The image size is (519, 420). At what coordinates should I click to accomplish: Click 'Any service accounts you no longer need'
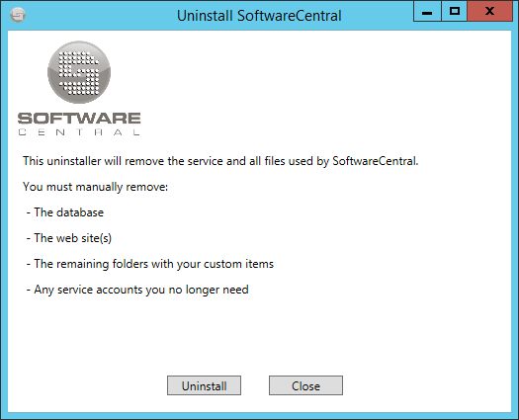[x=141, y=290]
